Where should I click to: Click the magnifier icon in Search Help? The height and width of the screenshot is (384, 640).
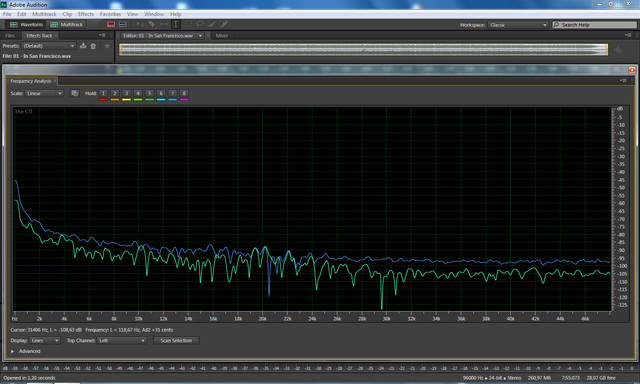coord(556,25)
